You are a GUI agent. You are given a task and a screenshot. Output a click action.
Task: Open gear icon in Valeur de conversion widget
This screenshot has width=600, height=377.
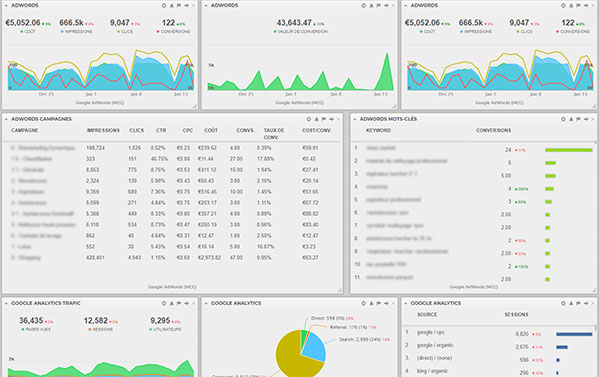364,6
